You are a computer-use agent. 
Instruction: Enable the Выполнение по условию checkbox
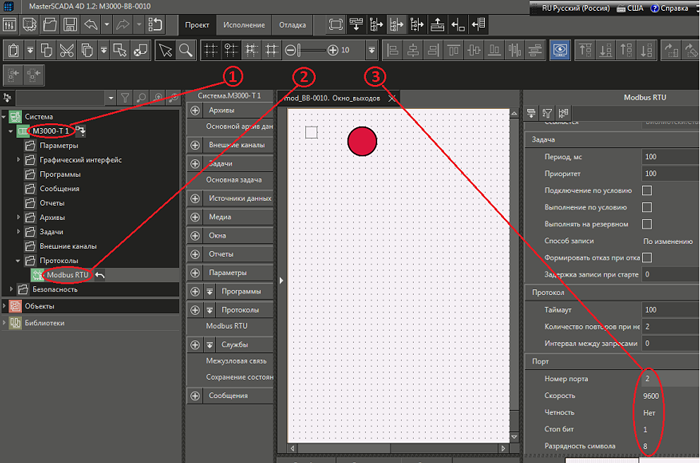point(647,207)
